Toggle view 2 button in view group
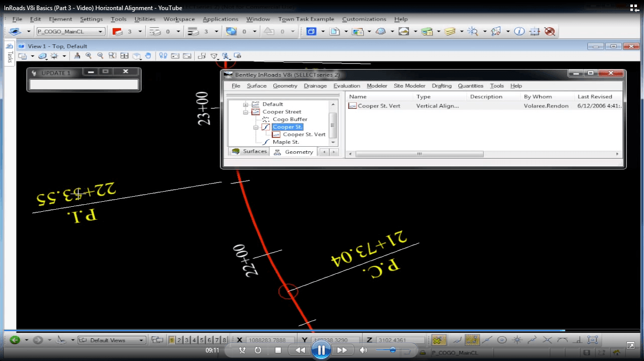 click(179, 340)
